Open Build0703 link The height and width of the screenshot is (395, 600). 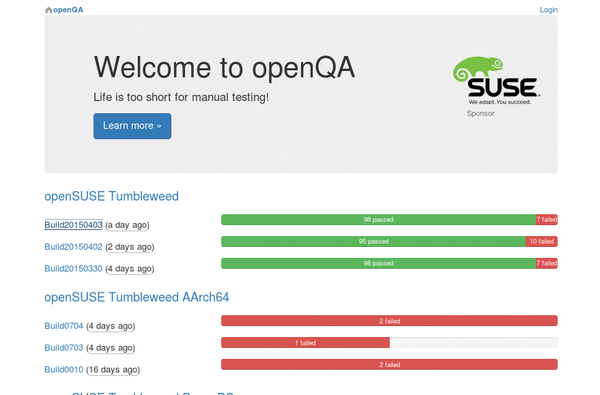(64, 348)
